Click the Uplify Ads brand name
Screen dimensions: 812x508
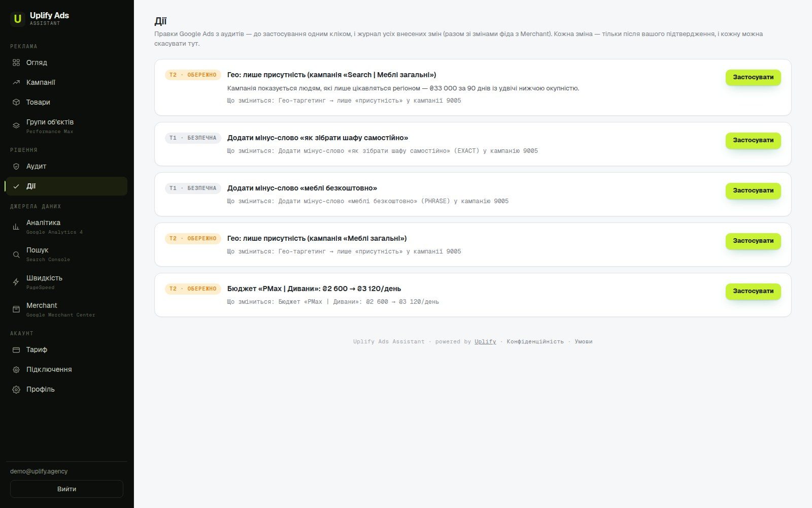(x=49, y=15)
